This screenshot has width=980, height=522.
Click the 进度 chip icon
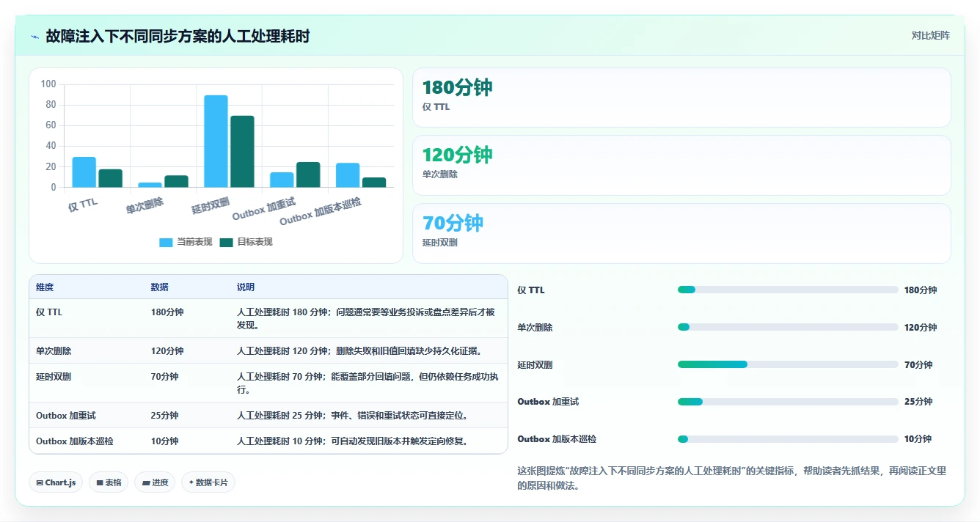(x=146, y=482)
